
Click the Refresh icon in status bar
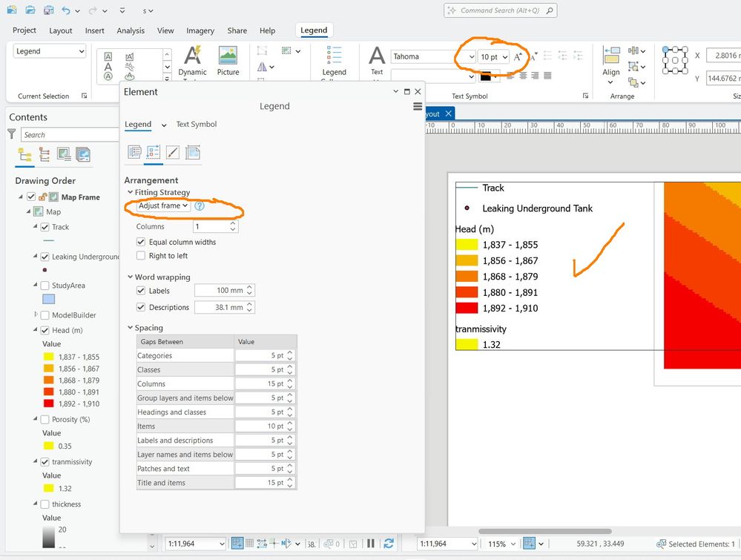click(389, 544)
